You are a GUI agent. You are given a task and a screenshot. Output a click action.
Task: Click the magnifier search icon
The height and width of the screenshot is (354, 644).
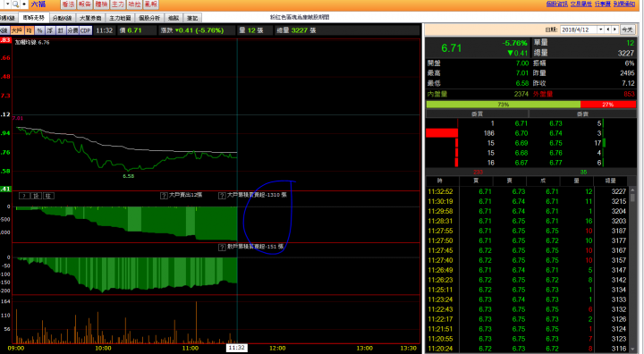pos(15,4)
